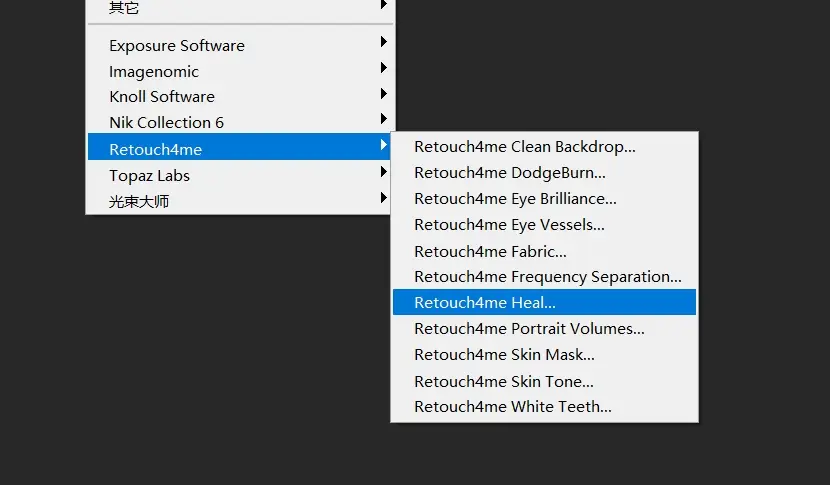
Task: Expand the arrow beside Topaz Labs
Action: (383, 172)
